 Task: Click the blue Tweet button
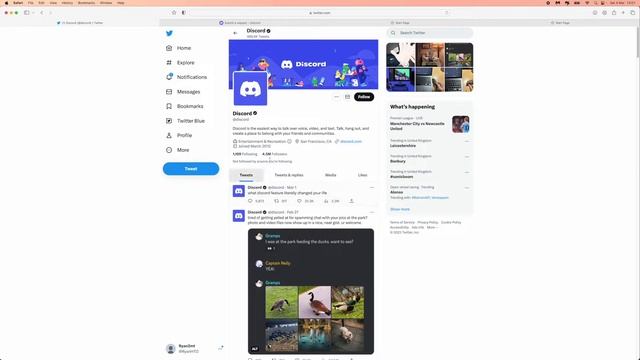191,169
